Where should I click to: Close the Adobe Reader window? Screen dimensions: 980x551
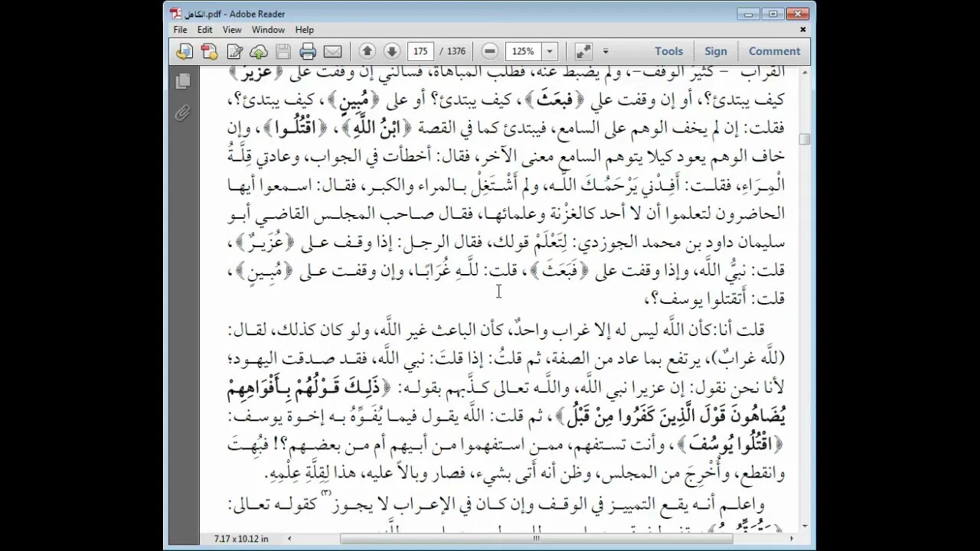tap(798, 14)
